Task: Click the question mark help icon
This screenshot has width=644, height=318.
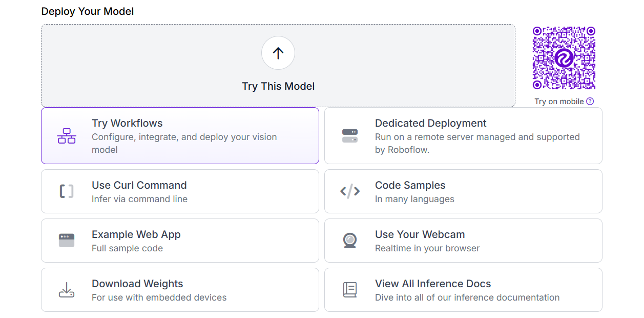Action: point(590,102)
